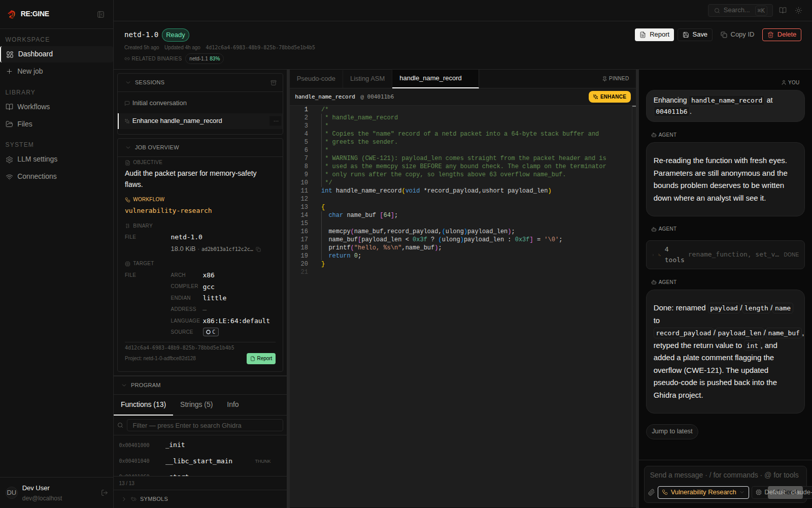The width and height of the screenshot is (812, 508).
Task: Switch to Pseudo-code tab
Action: pos(316,79)
